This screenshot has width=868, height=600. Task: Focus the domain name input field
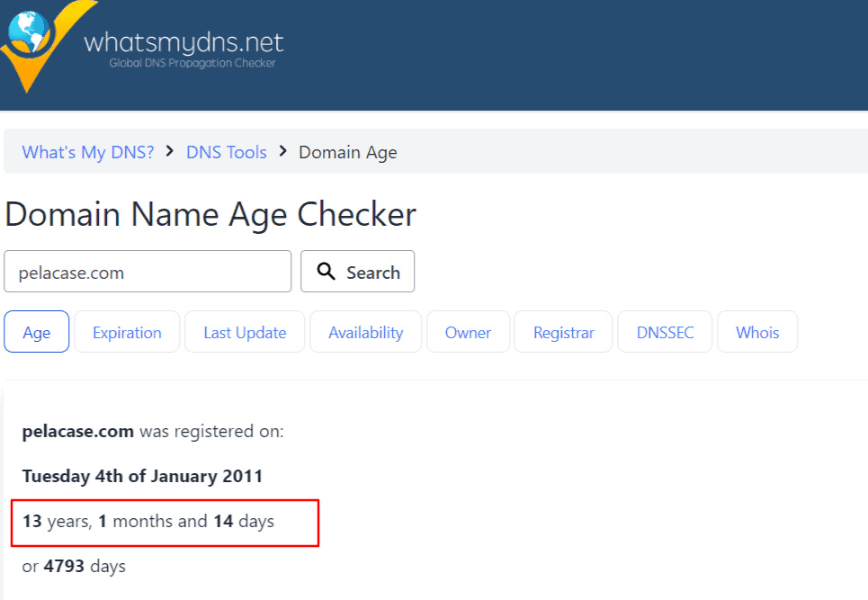(x=148, y=272)
